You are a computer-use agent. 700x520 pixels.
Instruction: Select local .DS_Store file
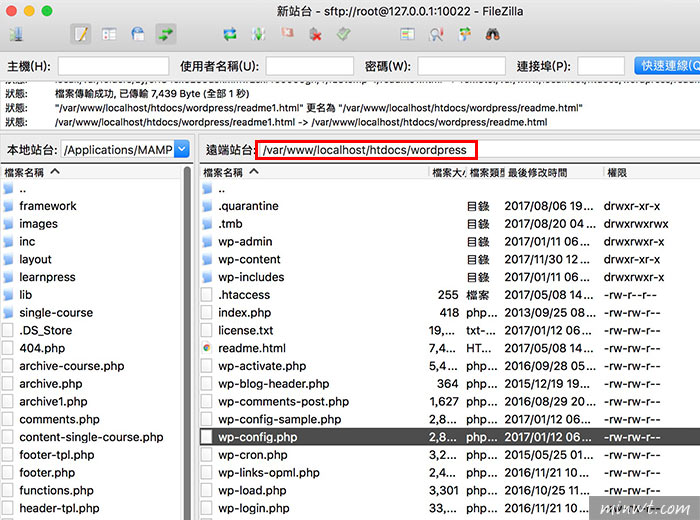tap(46, 330)
